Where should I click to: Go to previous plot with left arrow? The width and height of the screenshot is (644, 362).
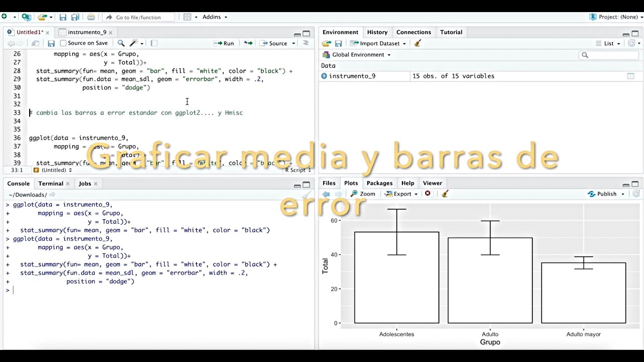[326, 194]
